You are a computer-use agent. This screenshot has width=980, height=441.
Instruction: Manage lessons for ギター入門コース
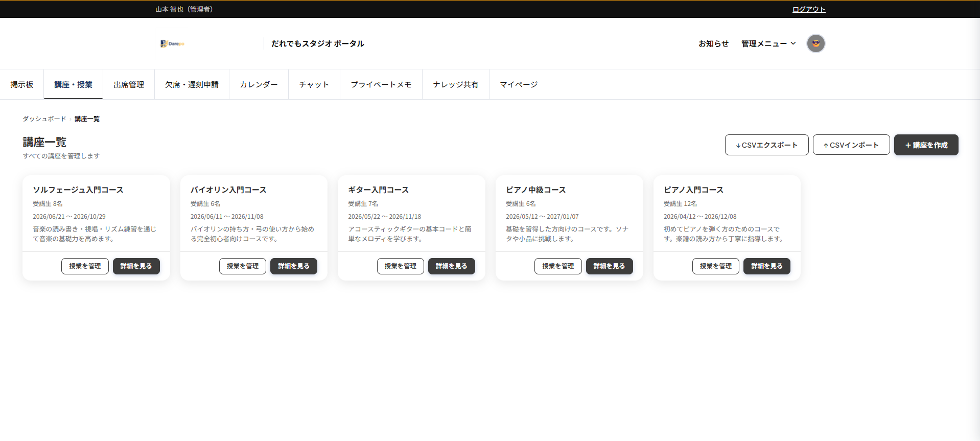click(401, 266)
